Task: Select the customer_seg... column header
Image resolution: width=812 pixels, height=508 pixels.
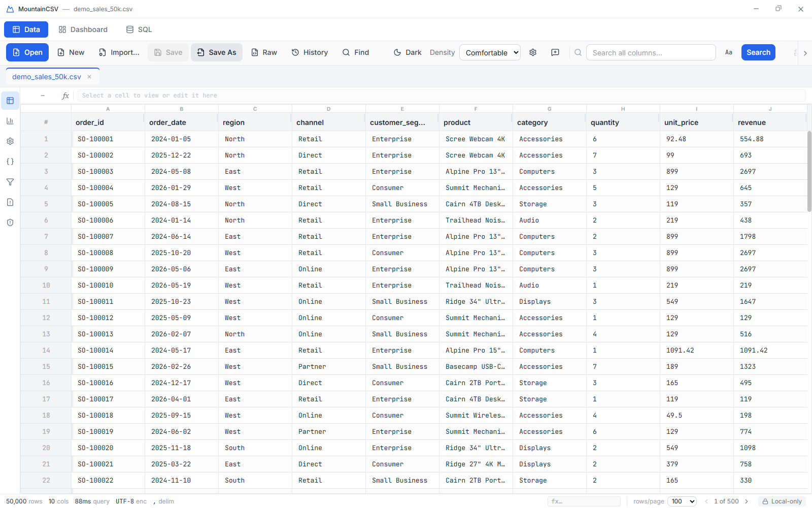Action: point(402,122)
